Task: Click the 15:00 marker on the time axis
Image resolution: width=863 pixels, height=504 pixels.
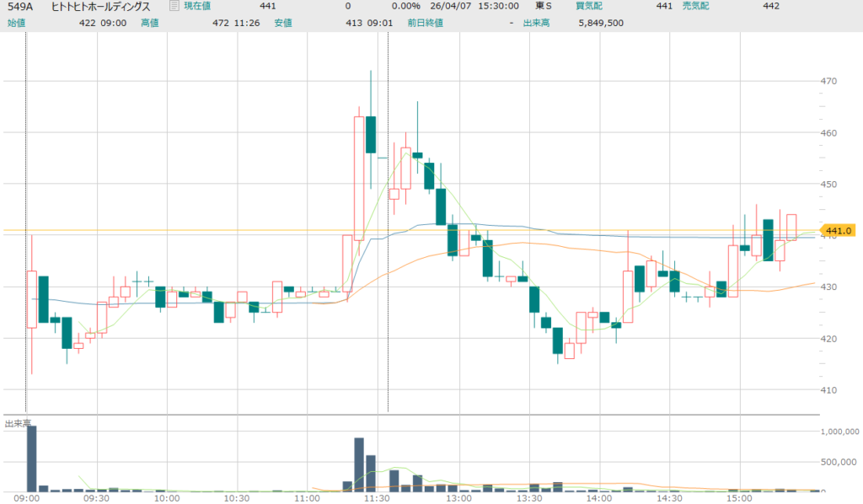Action: tap(739, 499)
